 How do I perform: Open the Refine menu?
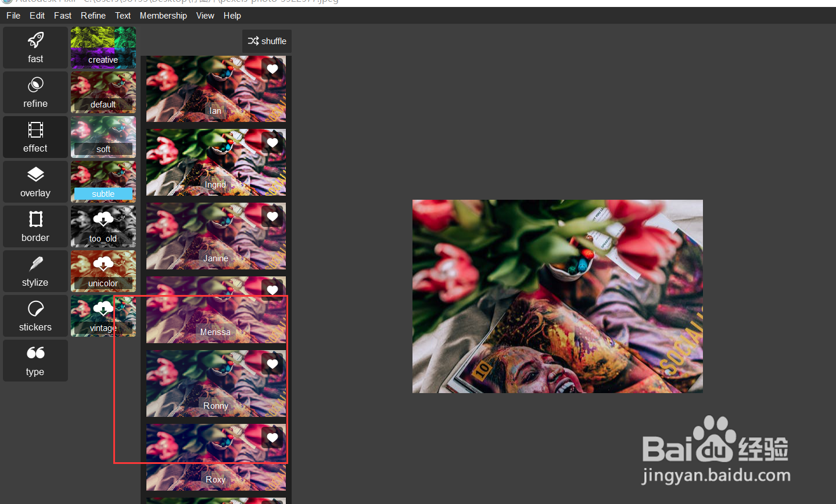[93, 16]
